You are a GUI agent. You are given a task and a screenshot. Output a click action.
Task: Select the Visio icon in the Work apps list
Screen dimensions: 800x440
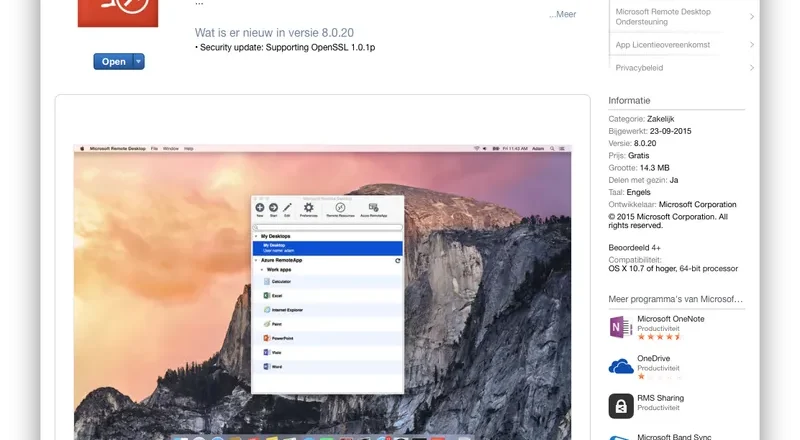tap(266, 352)
